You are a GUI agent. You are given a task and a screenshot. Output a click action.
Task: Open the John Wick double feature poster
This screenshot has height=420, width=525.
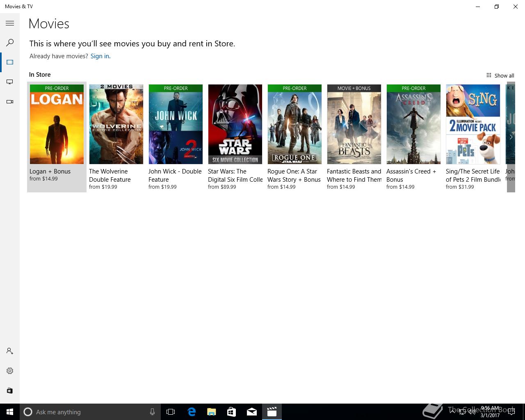[x=176, y=124]
